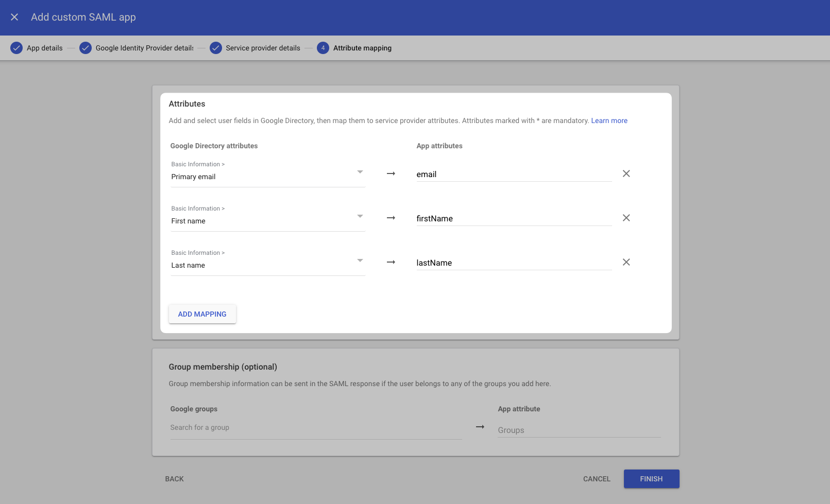Switch to Service provider details step
Viewport: 830px width, 504px height.
[x=263, y=48]
